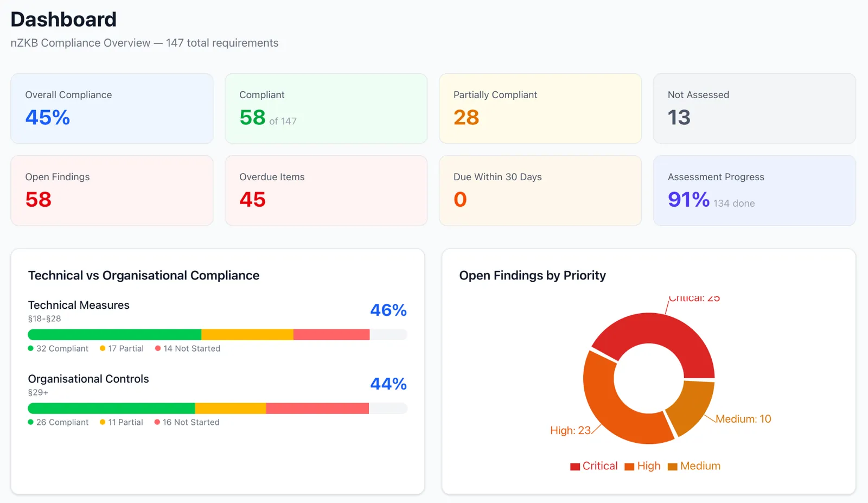Click the Technical Measures label
This screenshot has width=868, height=503.
pyautogui.click(x=79, y=305)
